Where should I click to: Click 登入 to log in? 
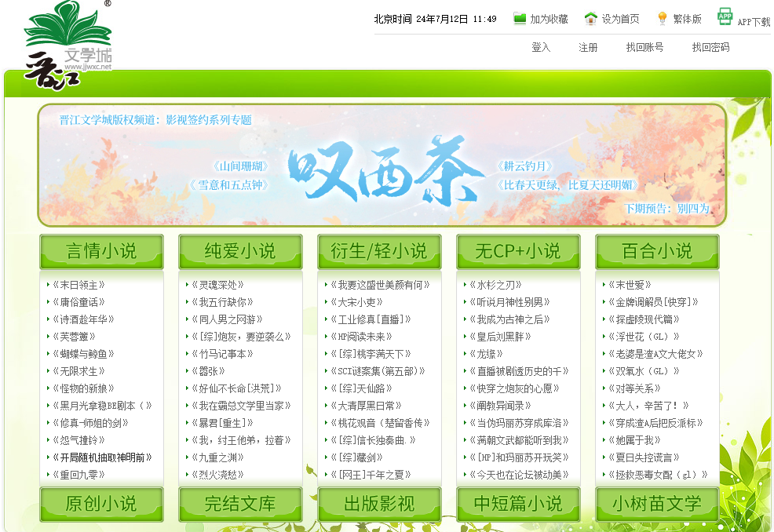coord(541,47)
